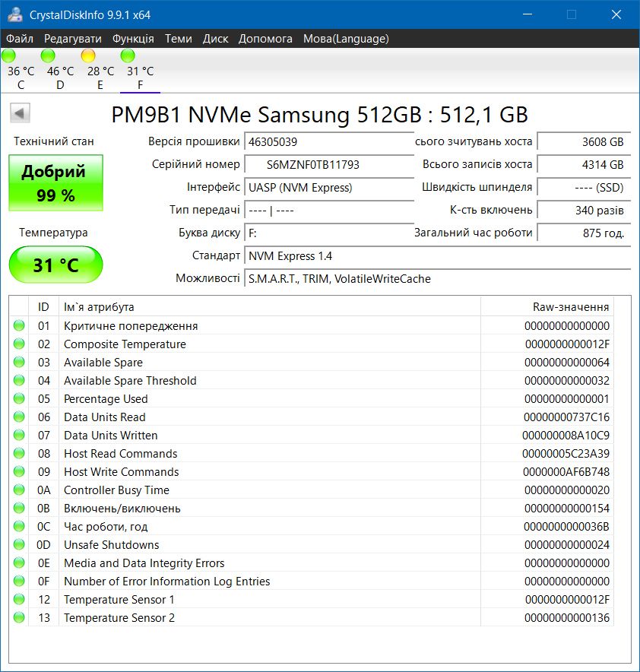This screenshot has height=672, width=640.
Task: Click the Температура label
Action: tap(53, 233)
